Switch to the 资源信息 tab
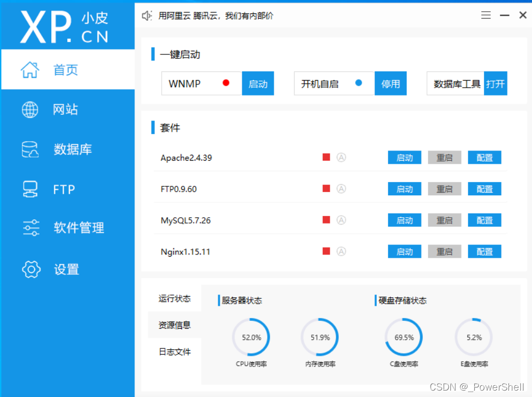 point(173,325)
